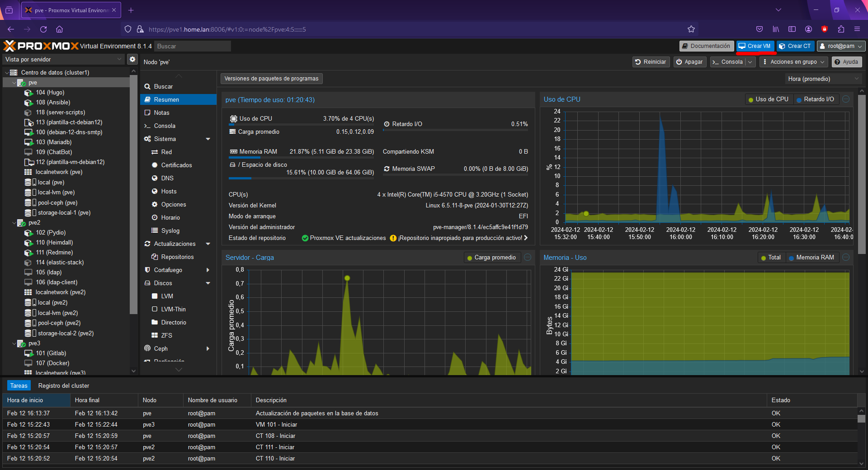Image resolution: width=868 pixels, height=470 pixels.
Task: Click Crear CT button
Action: pyautogui.click(x=795, y=46)
